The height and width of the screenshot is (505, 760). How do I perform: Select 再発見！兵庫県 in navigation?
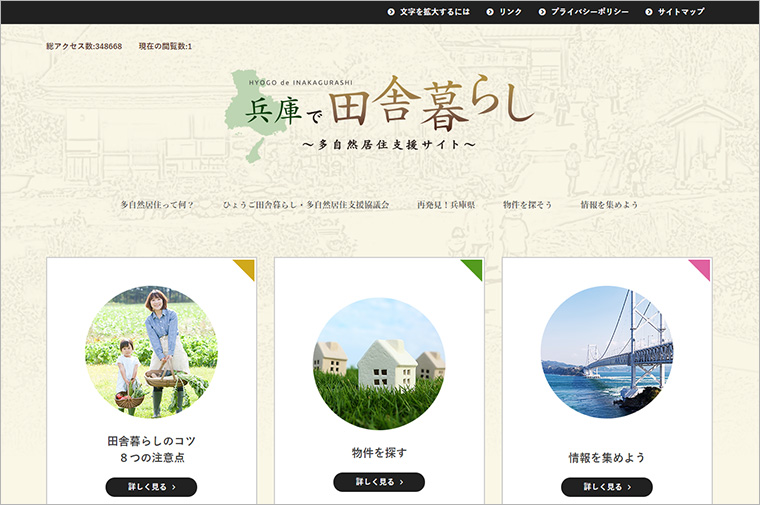pos(446,205)
